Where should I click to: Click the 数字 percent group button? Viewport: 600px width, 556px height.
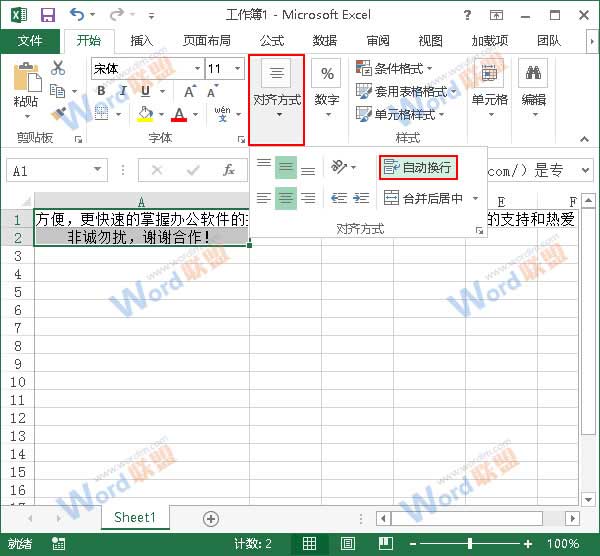pos(327,89)
